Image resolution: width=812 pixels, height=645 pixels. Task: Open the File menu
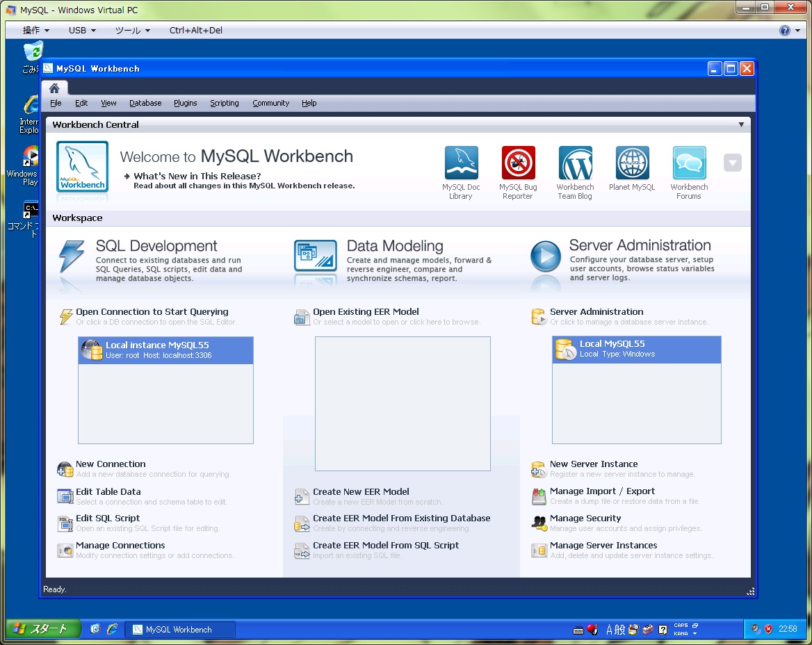point(56,103)
